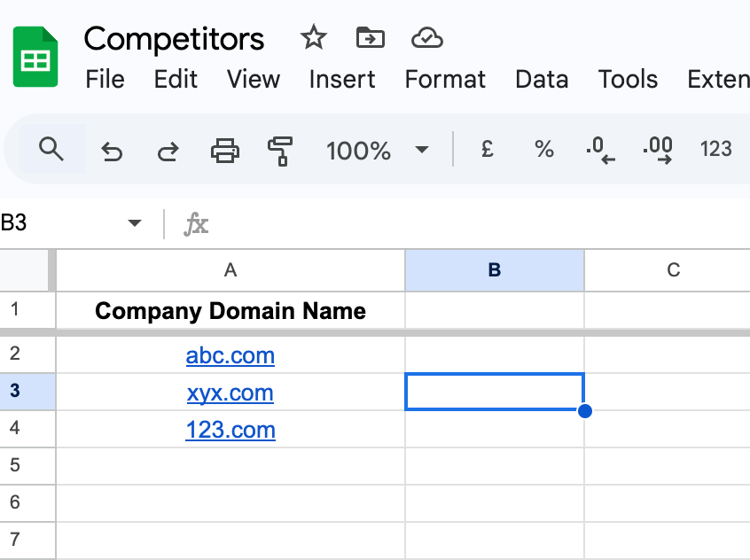This screenshot has height=560, width=750.
Task: Select the column A header
Action: pos(230,270)
